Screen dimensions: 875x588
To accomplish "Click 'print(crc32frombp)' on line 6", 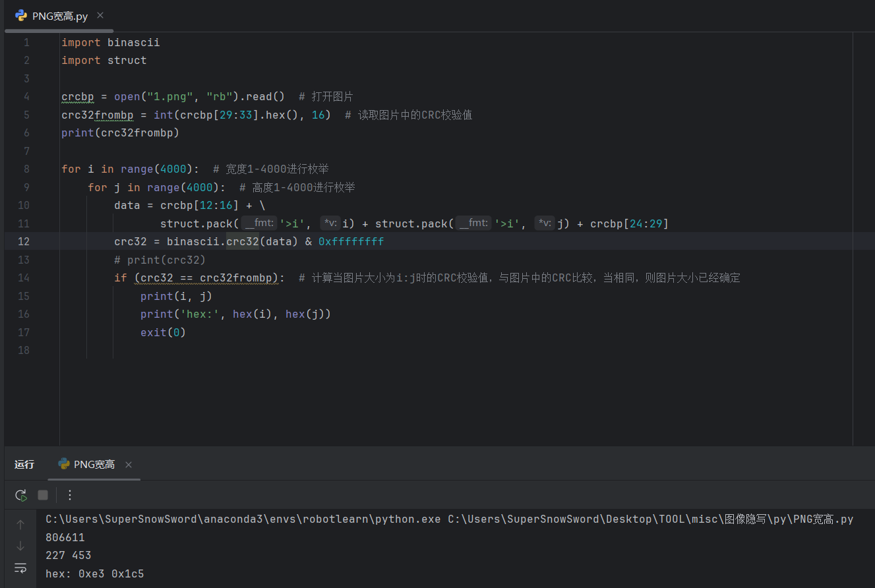I will coord(121,133).
